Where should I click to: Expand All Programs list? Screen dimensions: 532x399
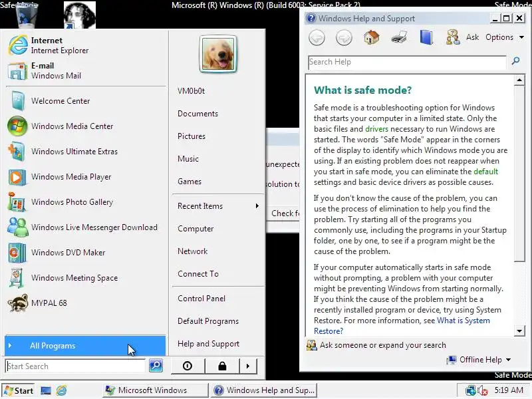pos(85,346)
